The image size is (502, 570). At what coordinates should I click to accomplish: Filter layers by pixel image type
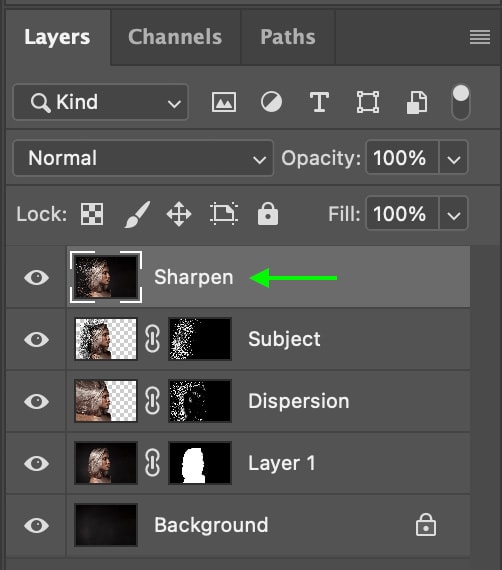[224, 102]
